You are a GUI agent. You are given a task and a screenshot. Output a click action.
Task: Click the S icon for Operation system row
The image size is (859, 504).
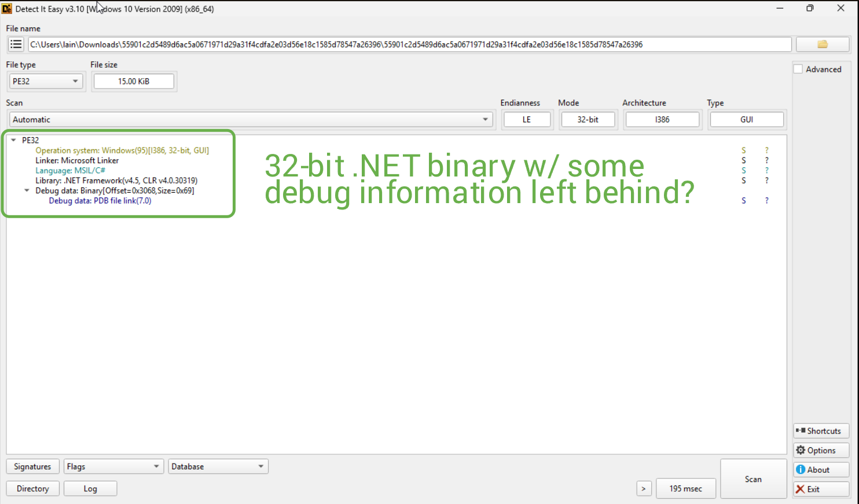[x=744, y=150]
